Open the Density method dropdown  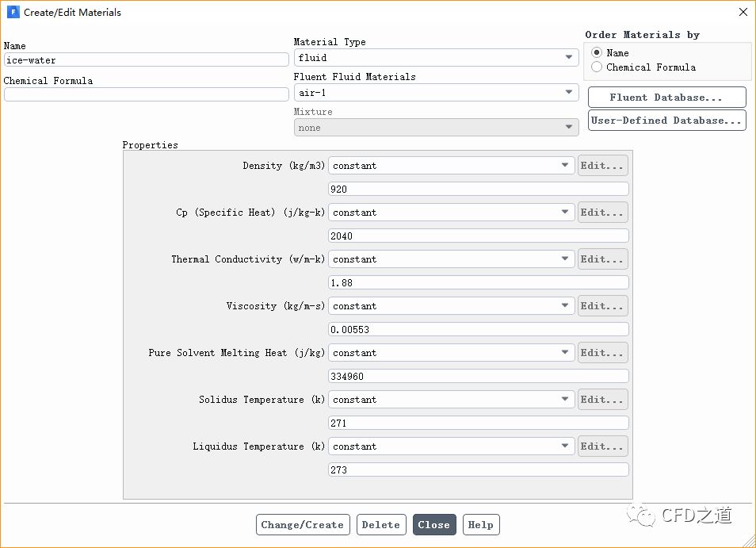(452, 166)
